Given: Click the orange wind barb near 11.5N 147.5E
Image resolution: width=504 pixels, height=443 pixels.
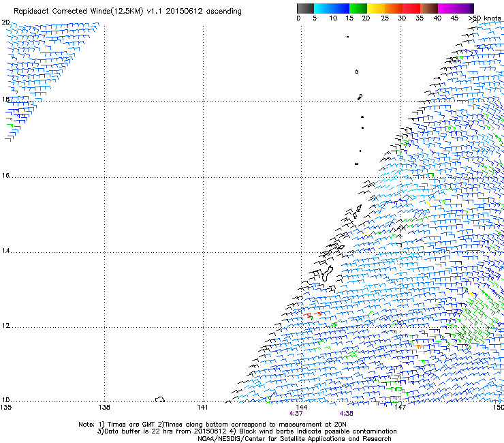Looking at the screenshot, I should (418, 346).
